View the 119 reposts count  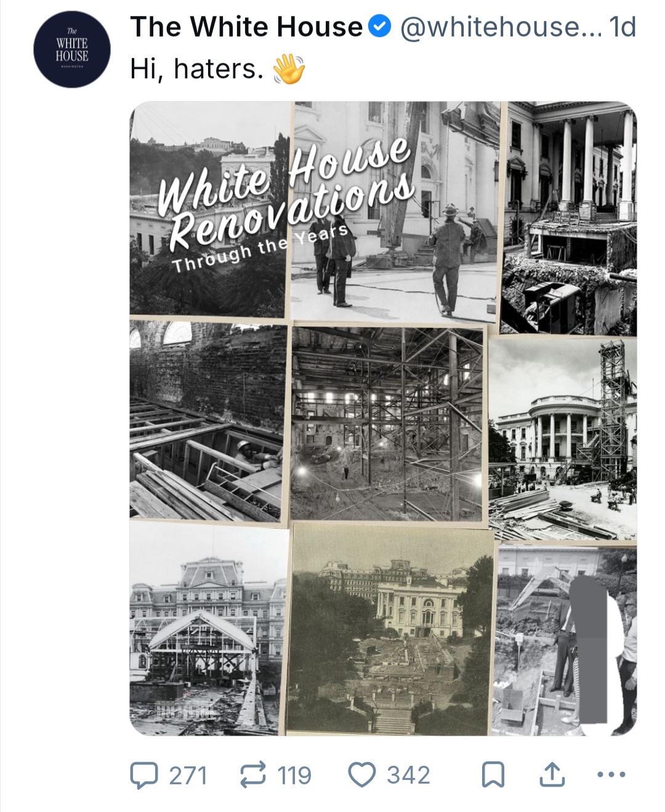[294, 775]
